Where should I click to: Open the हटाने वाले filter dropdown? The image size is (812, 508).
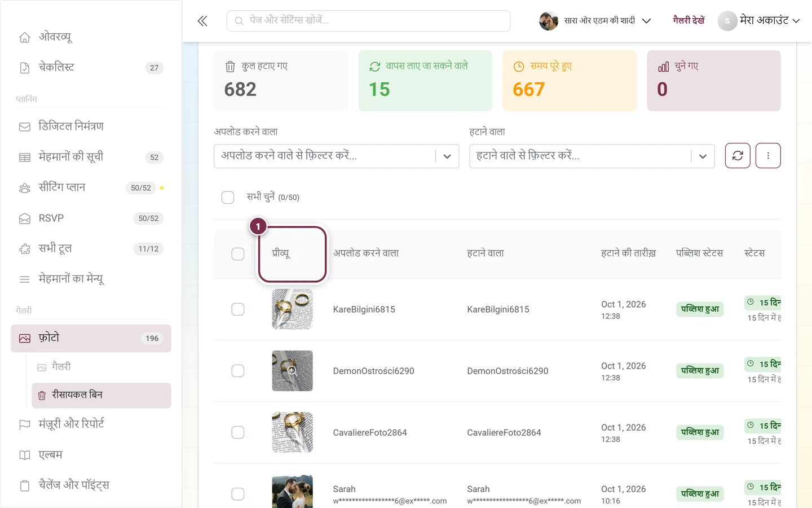(x=592, y=156)
